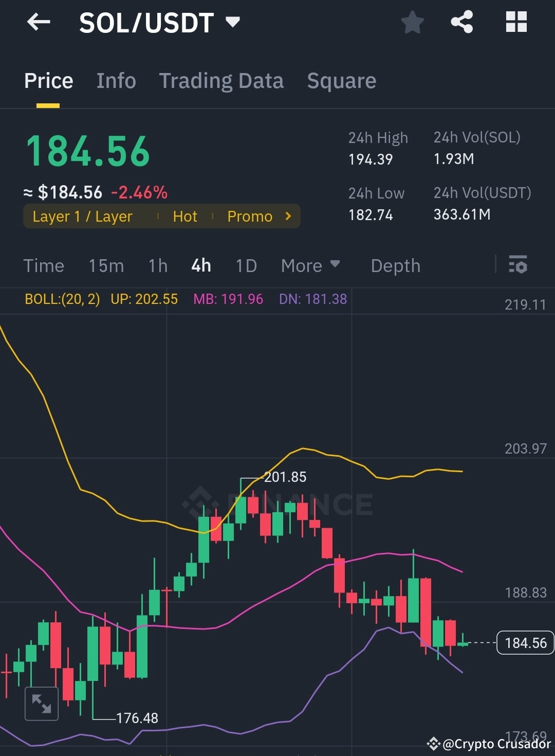The height and width of the screenshot is (756, 555).
Task: Open the Depth view
Action: (x=395, y=265)
